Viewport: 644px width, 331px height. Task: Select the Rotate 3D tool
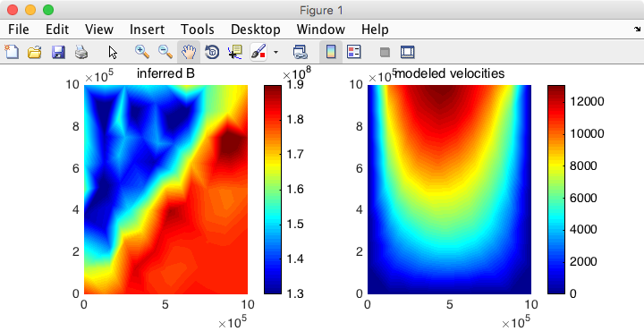[211, 52]
